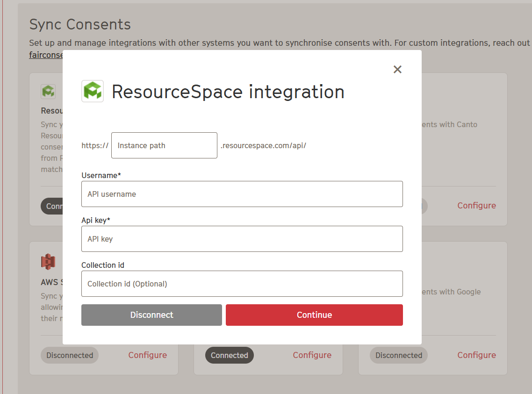
Task: Click the 'ResourceSpace integration' dialog title
Action: tap(228, 92)
